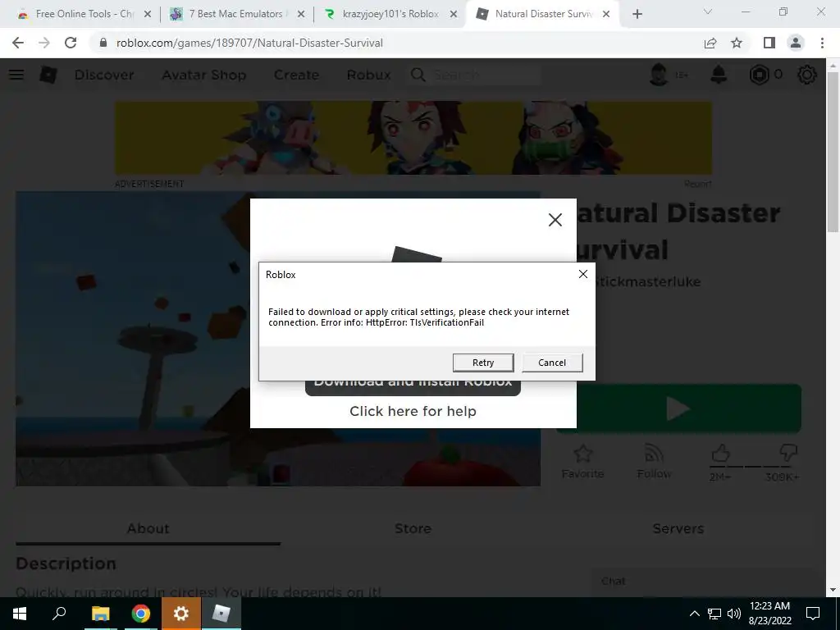Open Chrome three-dot menu
Image resolution: width=840 pixels, height=630 pixels.
(x=822, y=43)
